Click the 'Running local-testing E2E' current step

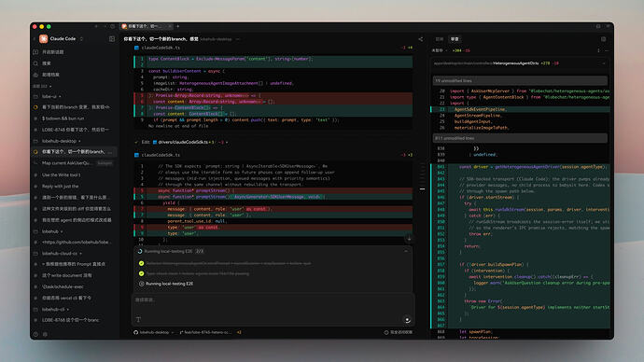(x=169, y=284)
